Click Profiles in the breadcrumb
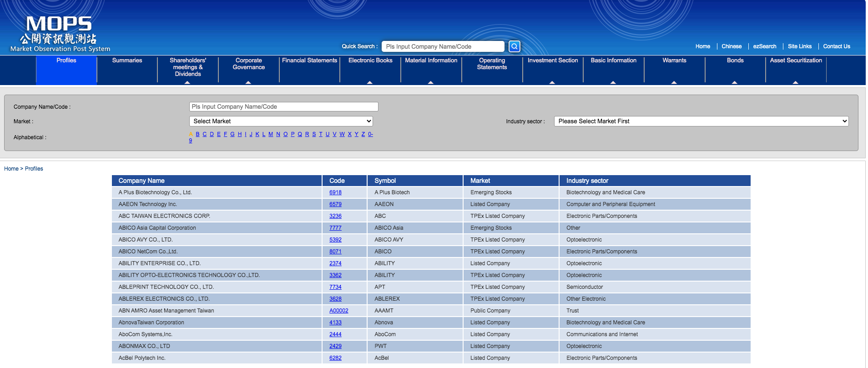The image size is (868, 368). 34,169
